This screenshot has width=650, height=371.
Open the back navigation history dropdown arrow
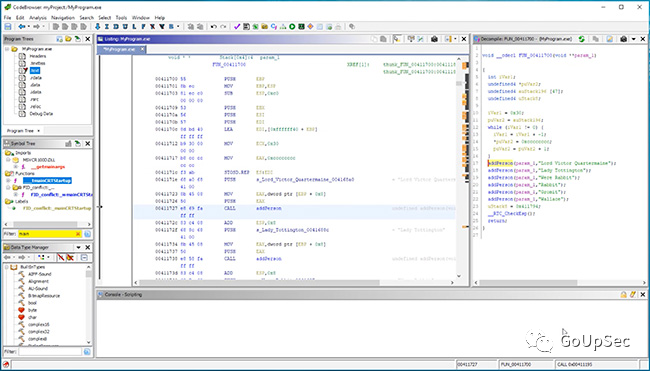tap(28, 27)
